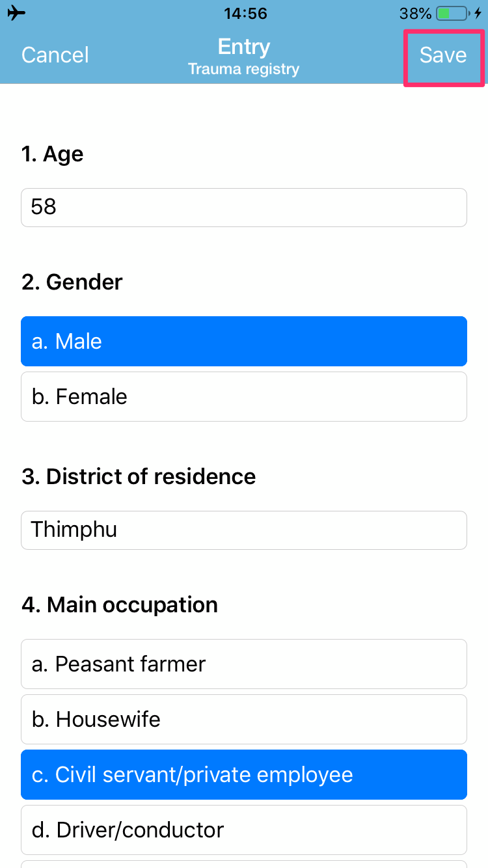Tap the 1. Age question label
488x868 pixels.
tap(52, 154)
